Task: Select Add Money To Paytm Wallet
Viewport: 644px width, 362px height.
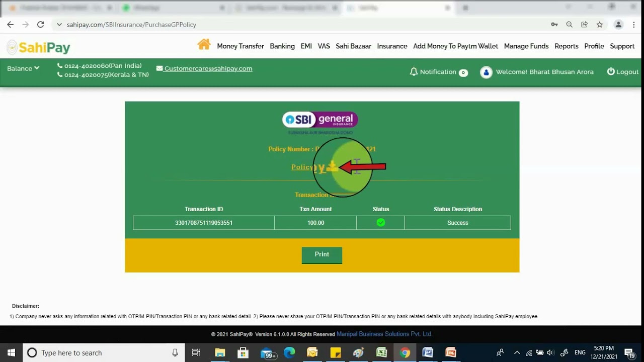Action: point(456,46)
